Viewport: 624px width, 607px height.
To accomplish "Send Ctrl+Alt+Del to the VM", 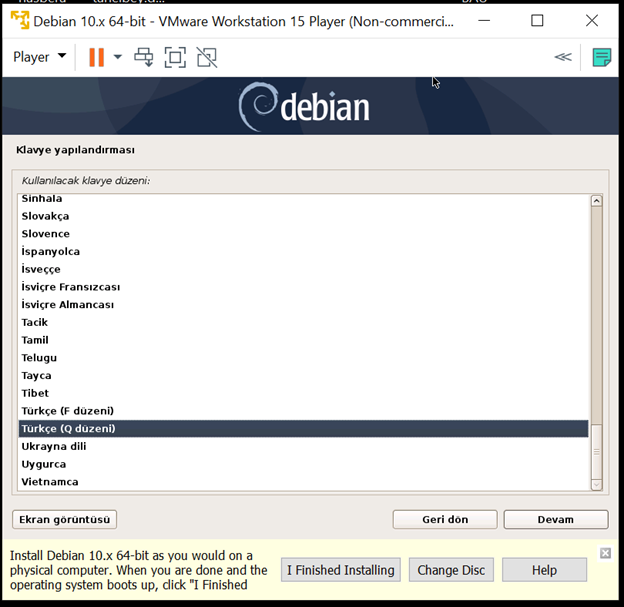I will [144, 57].
